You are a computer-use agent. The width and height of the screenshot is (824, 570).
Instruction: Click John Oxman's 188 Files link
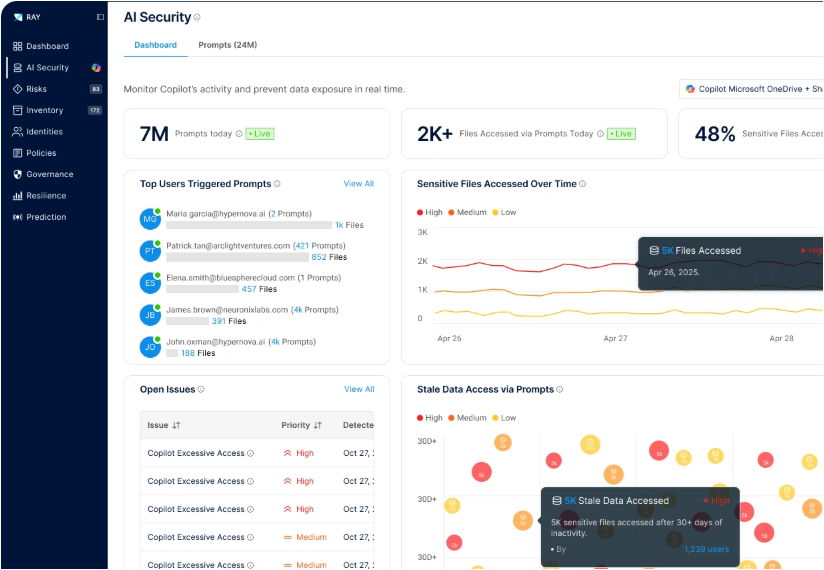pos(198,354)
